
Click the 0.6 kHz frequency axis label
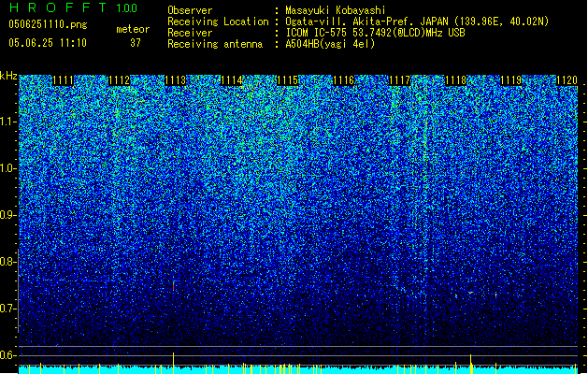[x=8, y=355]
